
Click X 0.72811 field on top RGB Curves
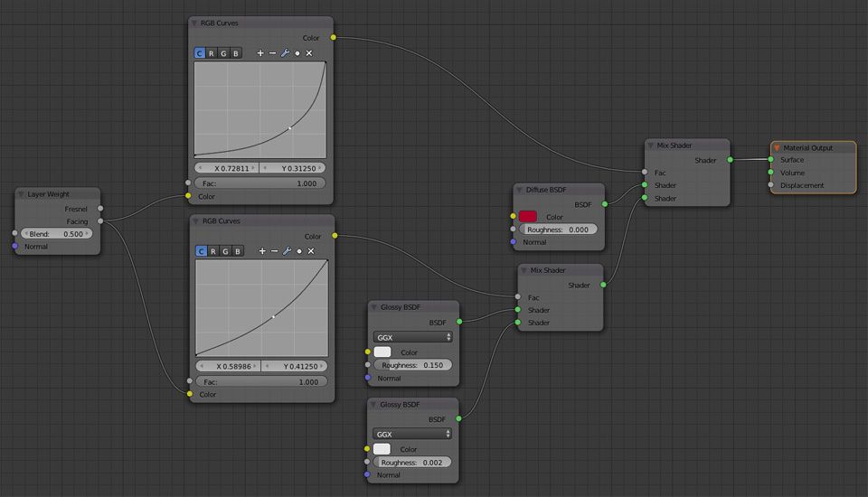coord(226,168)
